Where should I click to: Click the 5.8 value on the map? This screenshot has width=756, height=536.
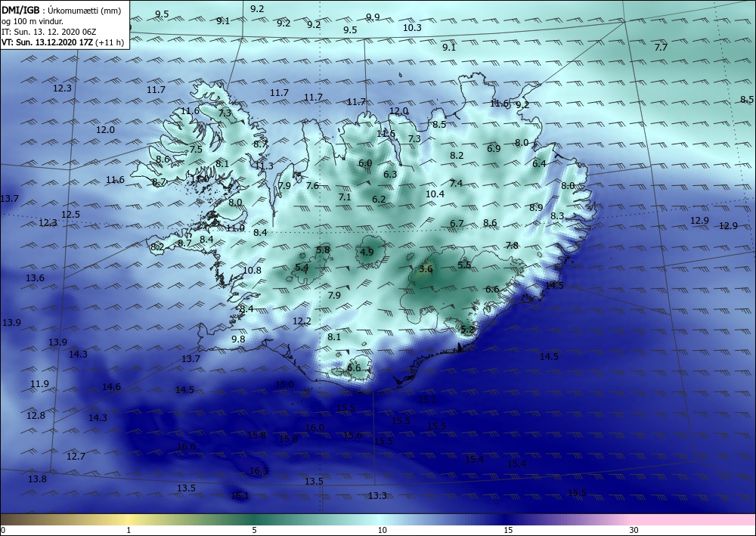click(x=323, y=249)
